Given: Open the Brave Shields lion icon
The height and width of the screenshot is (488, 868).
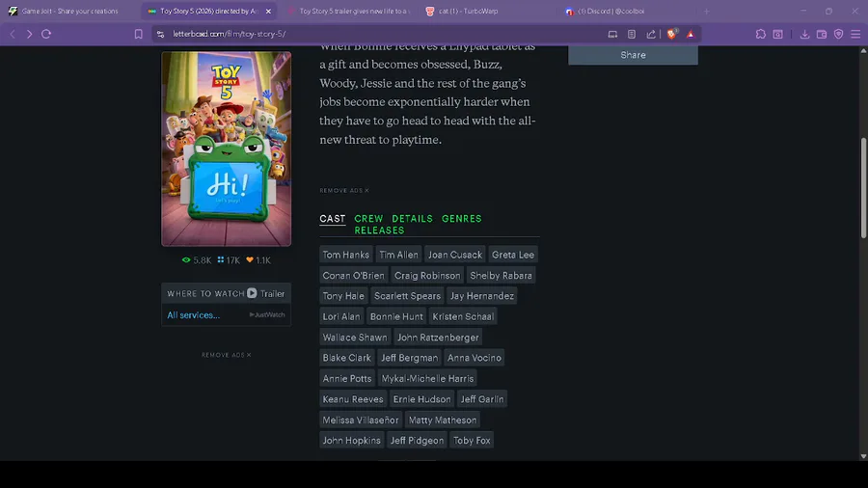Looking at the screenshot, I should 671,34.
